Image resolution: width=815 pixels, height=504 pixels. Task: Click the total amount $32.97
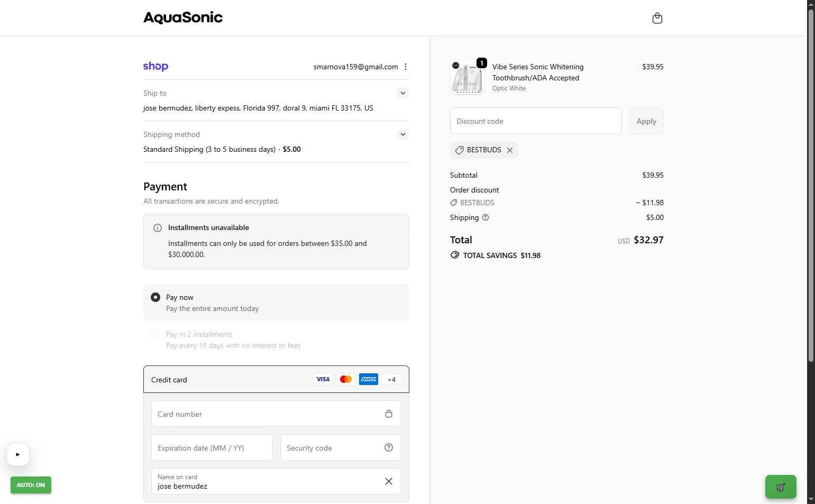click(648, 240)
